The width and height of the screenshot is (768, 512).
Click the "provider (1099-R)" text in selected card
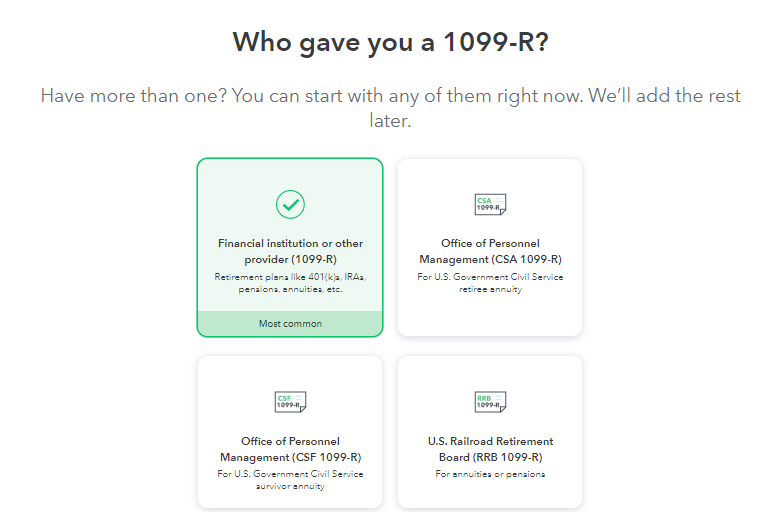pos(290,259)
